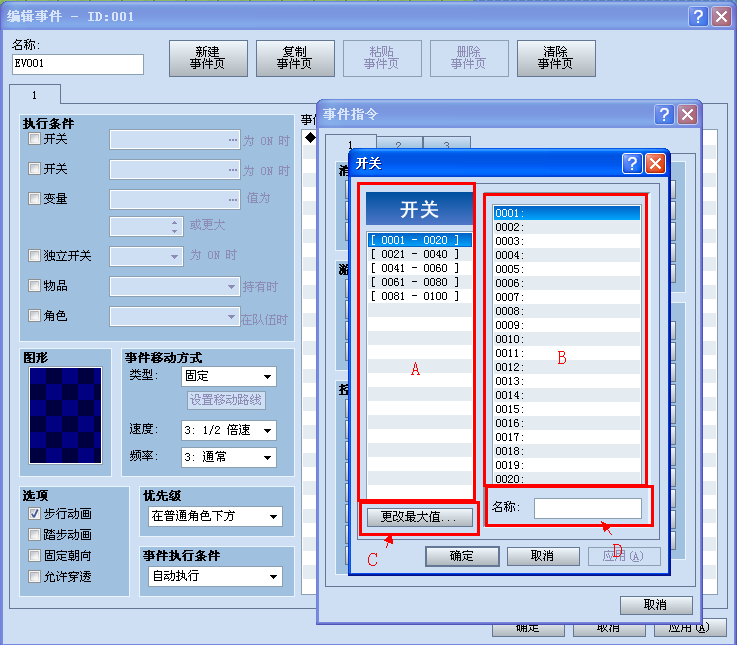
Task: Select switch group [0021 - 0040]
Action: point(419,254)
